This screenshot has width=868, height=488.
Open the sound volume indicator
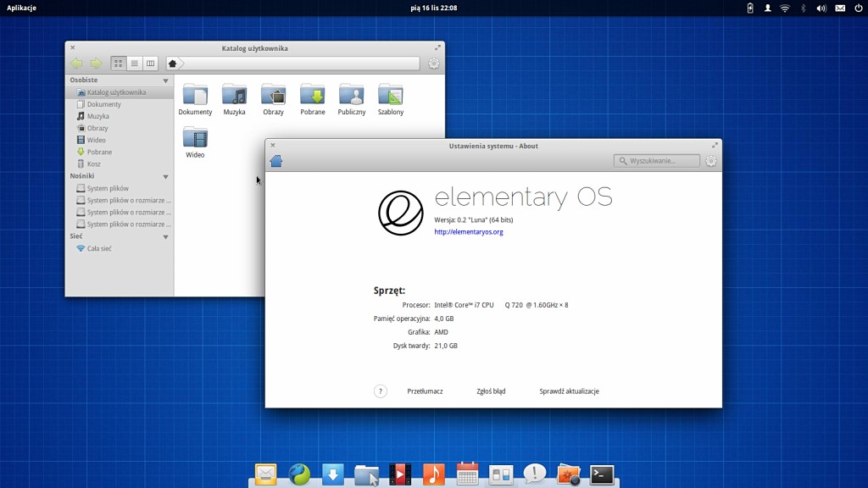(x=821, y=8)
